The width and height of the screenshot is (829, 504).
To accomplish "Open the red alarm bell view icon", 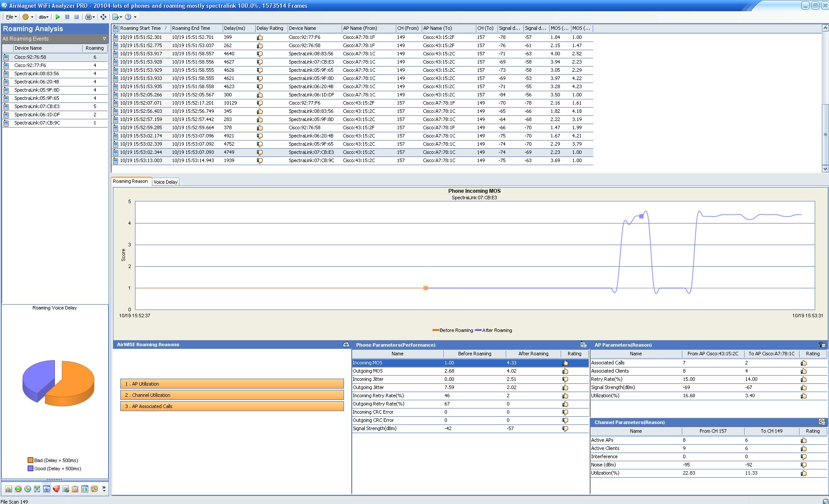I will tap(56, 489).
